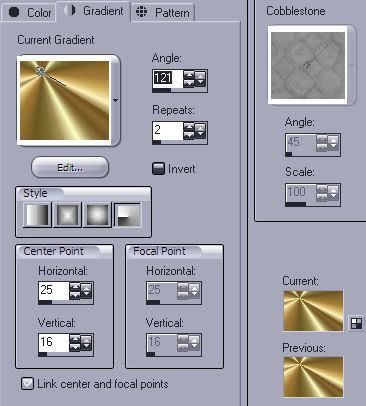
Task: Select the Linear gradient style icon
Action: point(37,215)
